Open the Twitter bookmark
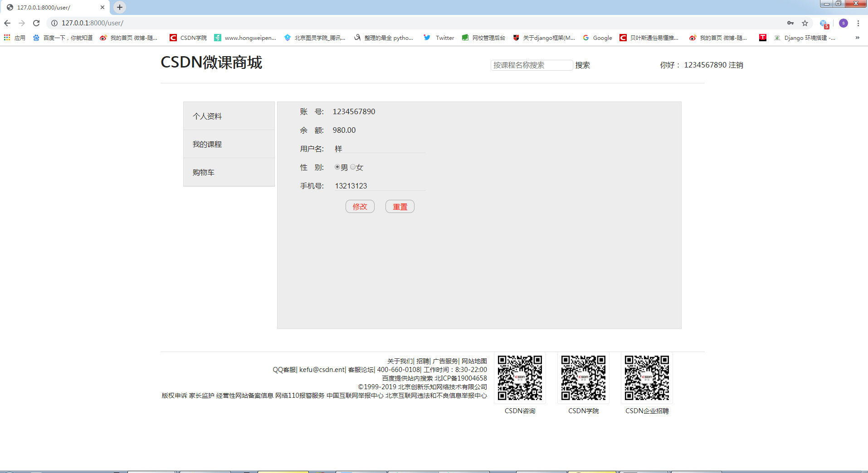Image resolution: width=868 pixels, height=473 pixels. 439,38
